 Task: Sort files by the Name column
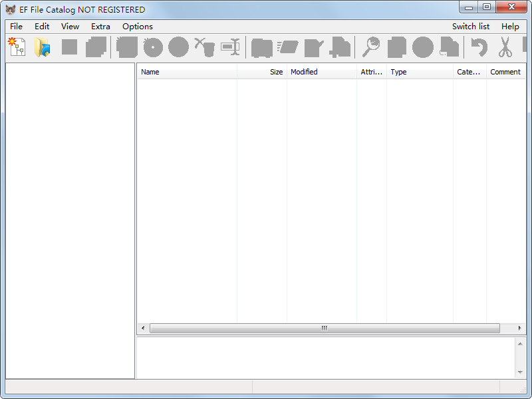[150, 72]
